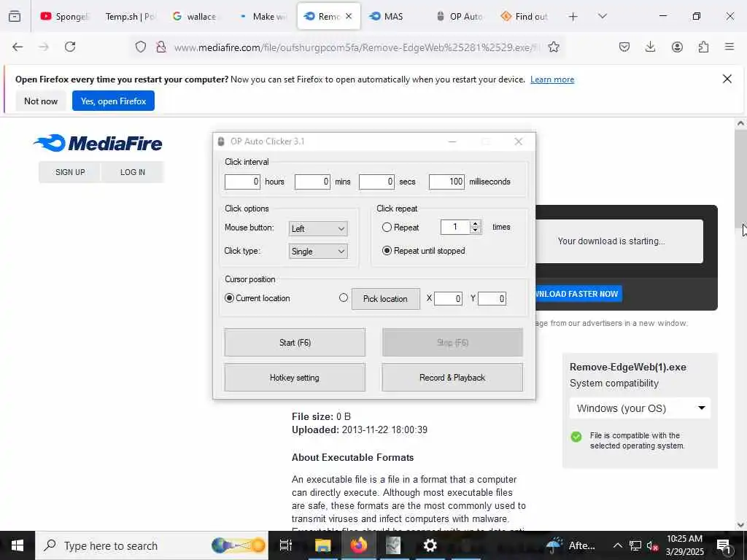Switch to the wallace Google tab
This screenshot has height=560, width=747.
point(196,17)
